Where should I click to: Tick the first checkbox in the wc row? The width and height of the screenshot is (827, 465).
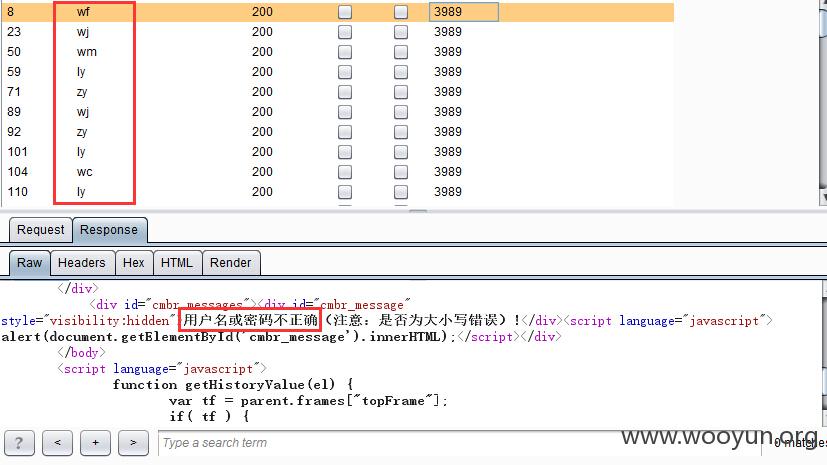[x=345, y=172]
